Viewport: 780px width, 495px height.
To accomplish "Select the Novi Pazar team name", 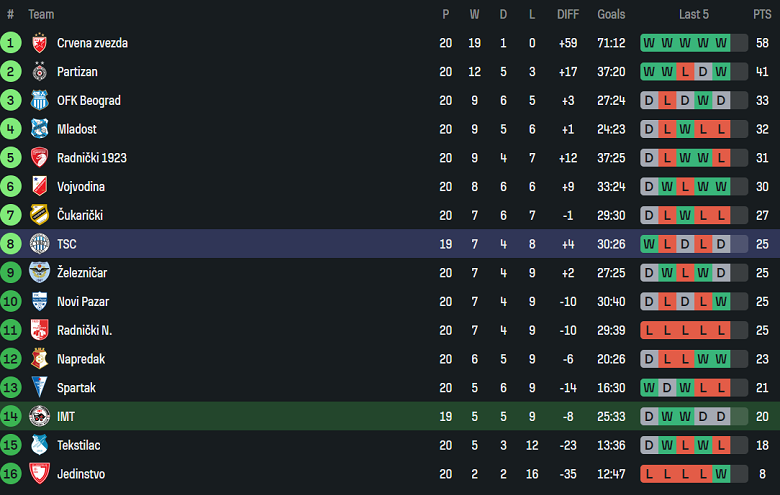I will [x=83, y=302].
